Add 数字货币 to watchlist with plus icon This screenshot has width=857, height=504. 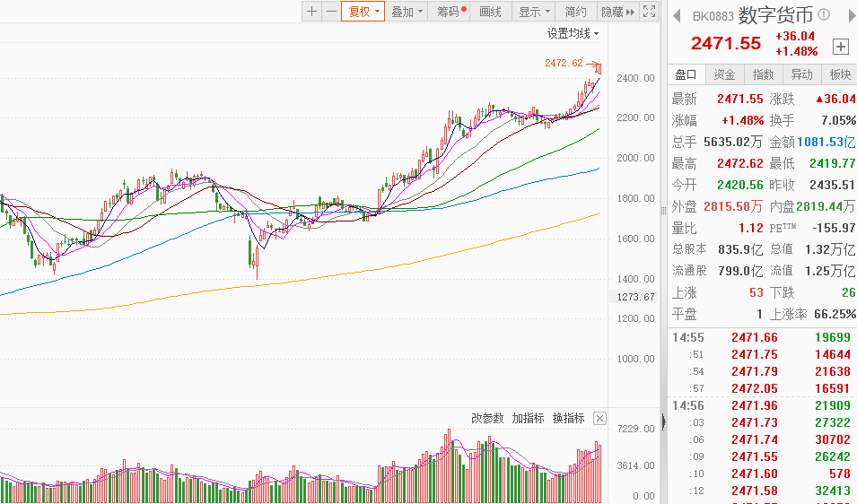pyautogui.click(x=841, y=47)
